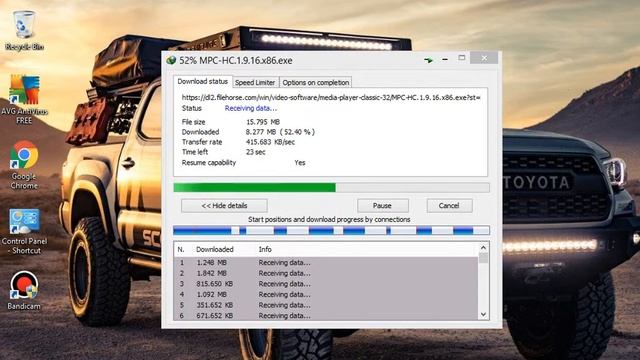Click the Info column header
This screenshot has height=360, width=640.
tap(265, 249)
